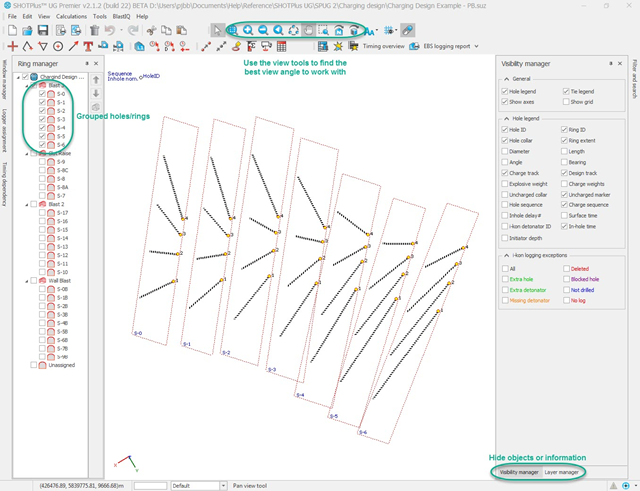Redo the last undone action

point(133,31)
